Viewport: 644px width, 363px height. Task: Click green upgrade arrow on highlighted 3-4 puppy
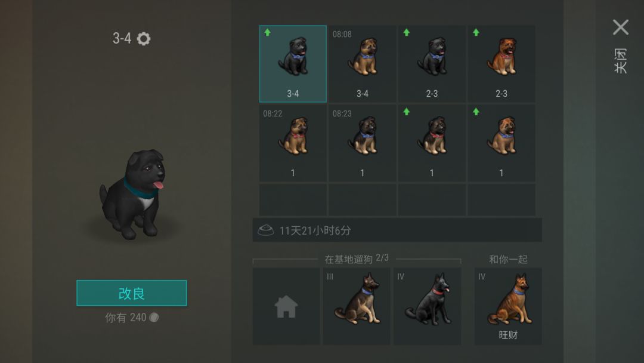[267, 32]
